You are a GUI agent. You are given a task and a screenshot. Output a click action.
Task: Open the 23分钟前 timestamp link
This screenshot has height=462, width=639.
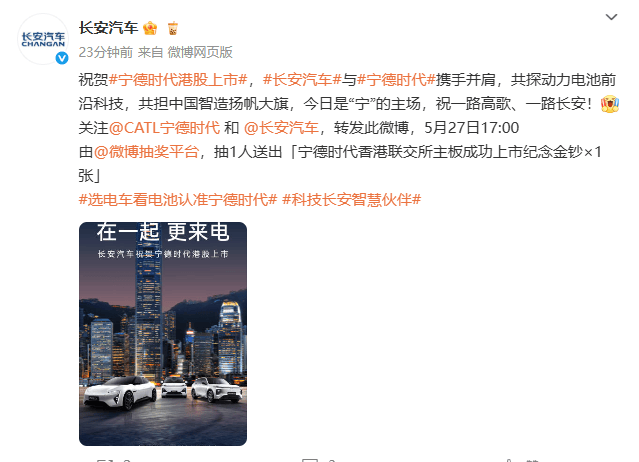(106, 52)
